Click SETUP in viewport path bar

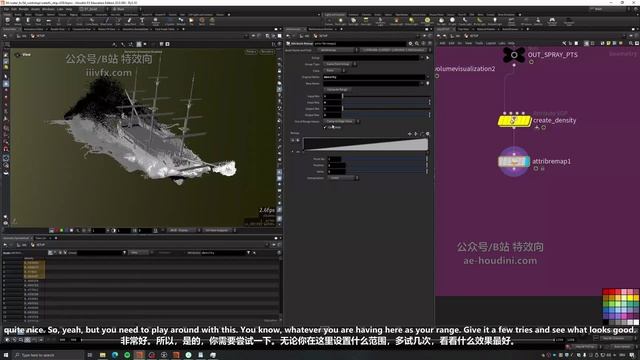(x=39, y=36)
